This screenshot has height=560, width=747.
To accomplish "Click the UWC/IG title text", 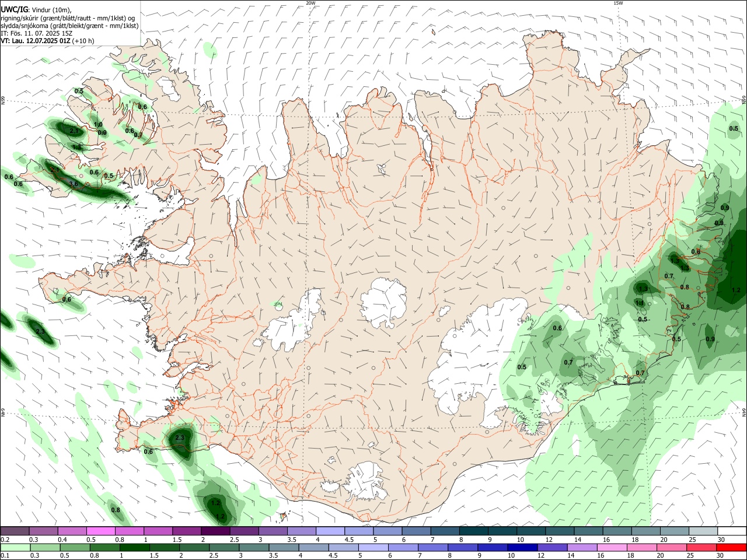I will 13,10.
